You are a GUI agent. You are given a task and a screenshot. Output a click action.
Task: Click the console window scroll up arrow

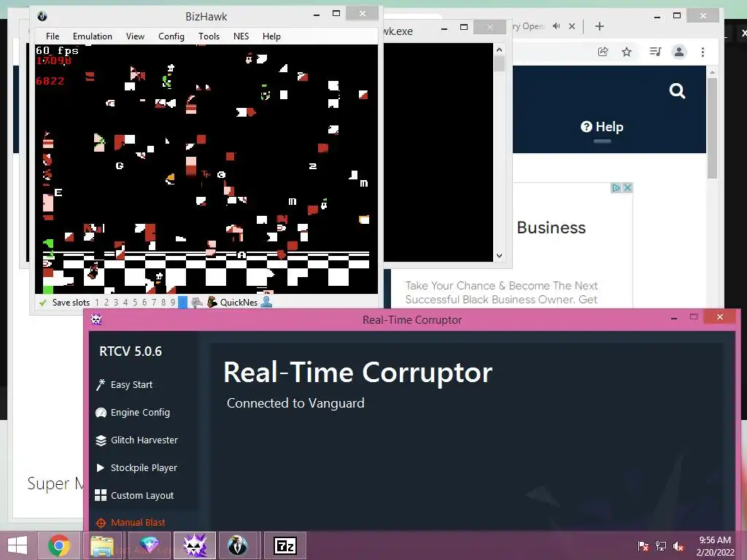coord(499,50)
